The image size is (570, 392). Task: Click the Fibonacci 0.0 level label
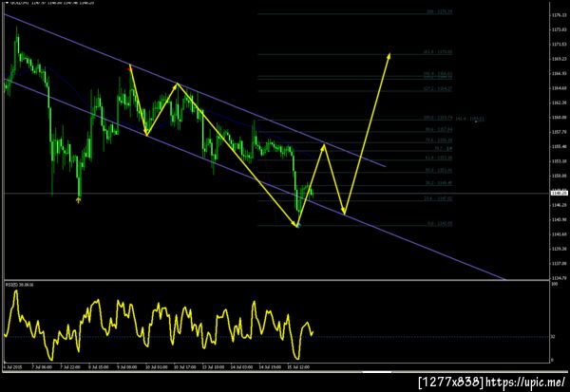click(440, 224)
